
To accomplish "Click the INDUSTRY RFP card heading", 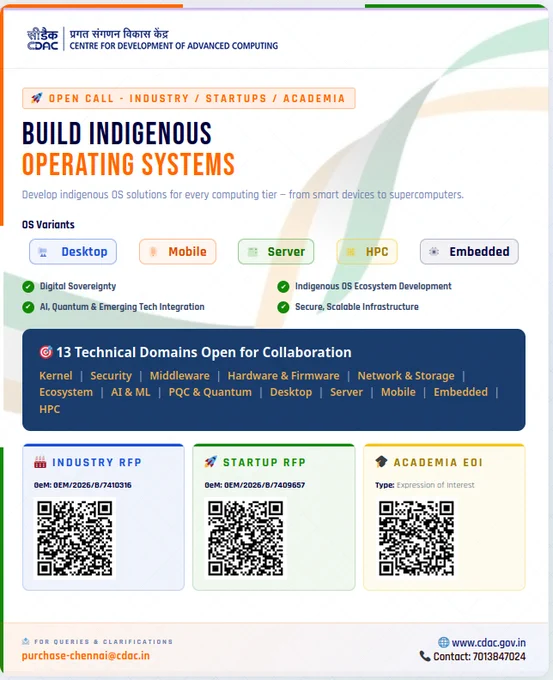I will [x=97, y=462].
